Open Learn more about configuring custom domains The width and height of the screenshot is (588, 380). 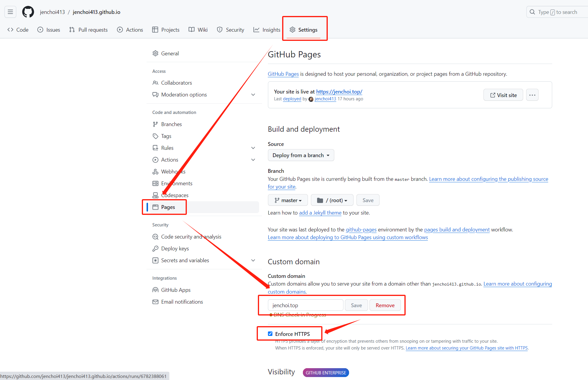[518, 284]
